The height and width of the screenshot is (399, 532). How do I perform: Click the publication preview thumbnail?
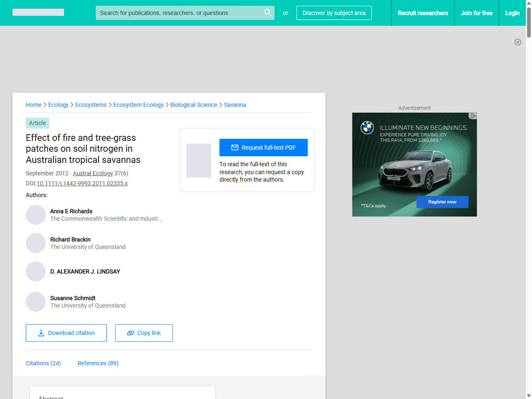pyautogui.click(x=199, y=160)
